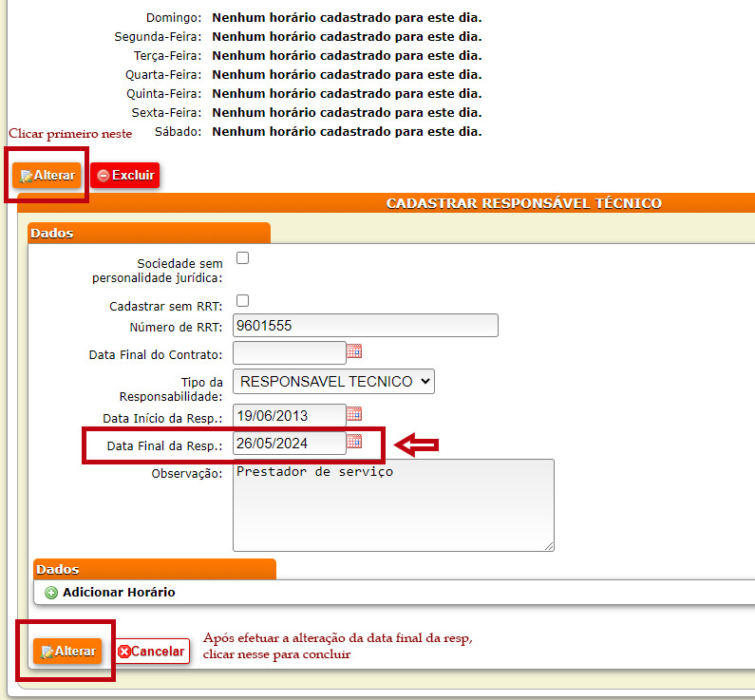755x700 pixels.
Task: Toggle Sociedade sem personalidade jurídica checkbox
Action: (242, 257)
